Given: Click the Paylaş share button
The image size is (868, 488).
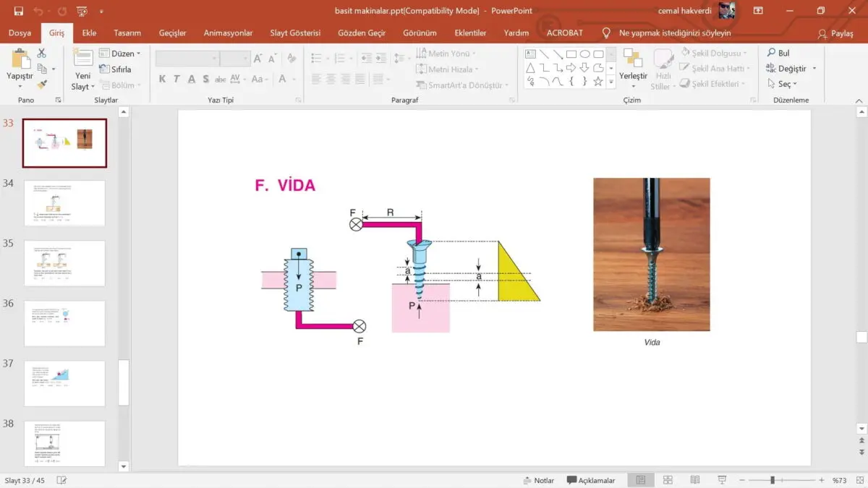Looking at the screenshot, I should coord(835,34).
